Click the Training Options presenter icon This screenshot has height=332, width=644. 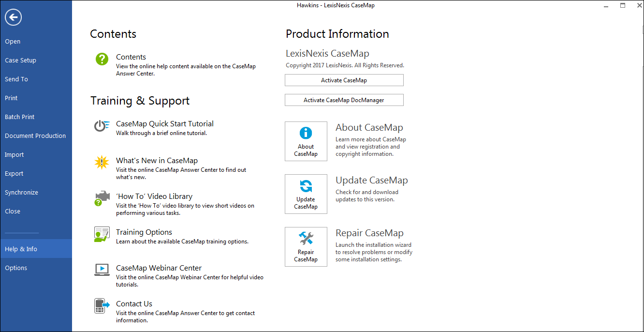[x=102, y=234]
